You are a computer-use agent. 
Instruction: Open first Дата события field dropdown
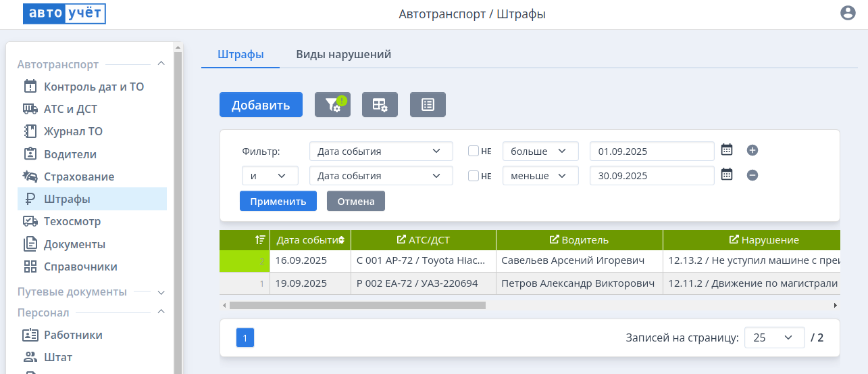381,151
